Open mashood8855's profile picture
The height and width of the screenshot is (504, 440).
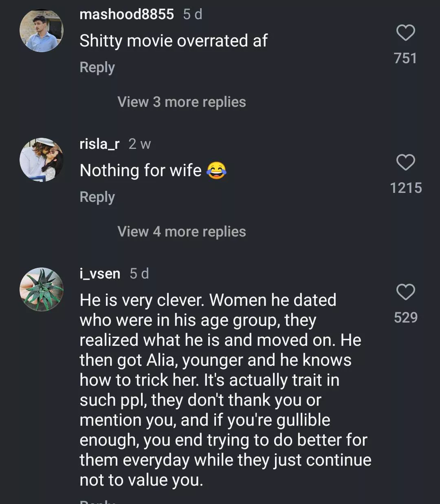coord(42,31)
